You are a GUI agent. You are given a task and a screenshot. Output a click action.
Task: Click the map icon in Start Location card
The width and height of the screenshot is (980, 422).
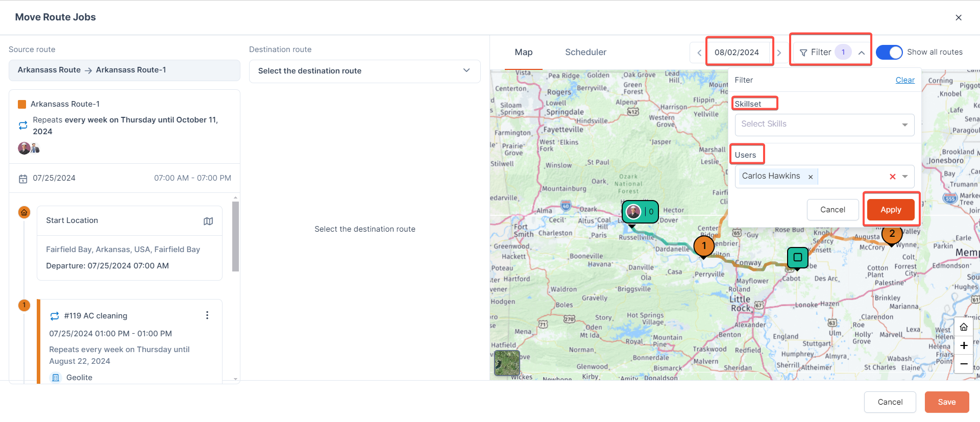point(208,221)
